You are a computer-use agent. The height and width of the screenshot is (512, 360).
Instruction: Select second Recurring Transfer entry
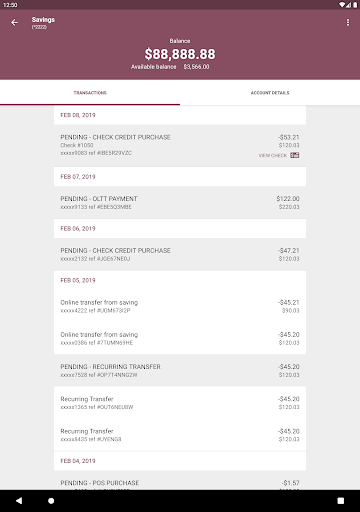point(180,435)
